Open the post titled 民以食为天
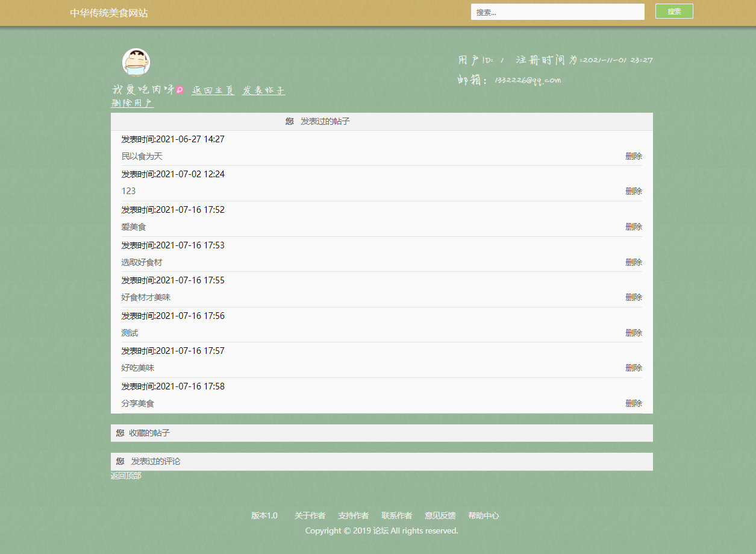This screenshot has width=756, height=554. [142, 156]
